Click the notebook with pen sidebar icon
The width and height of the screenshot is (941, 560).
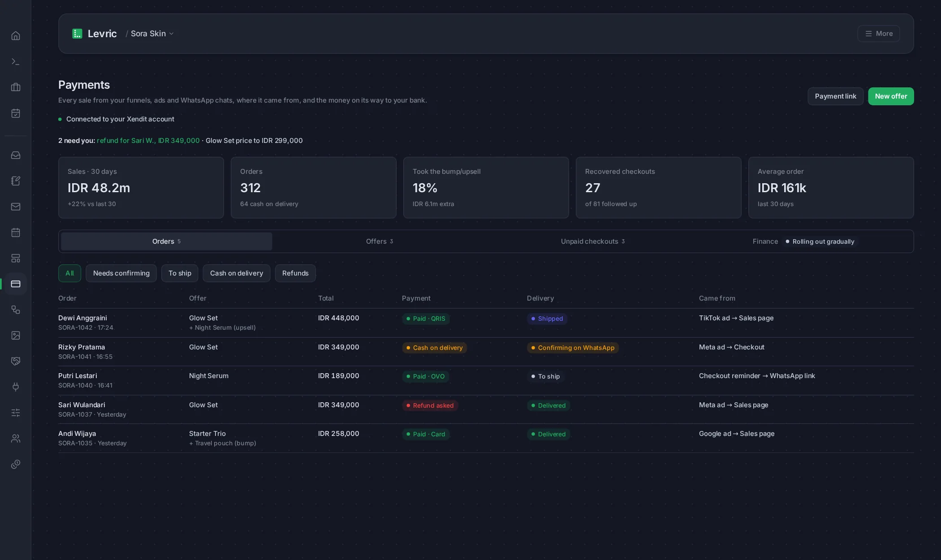point(16,181)
